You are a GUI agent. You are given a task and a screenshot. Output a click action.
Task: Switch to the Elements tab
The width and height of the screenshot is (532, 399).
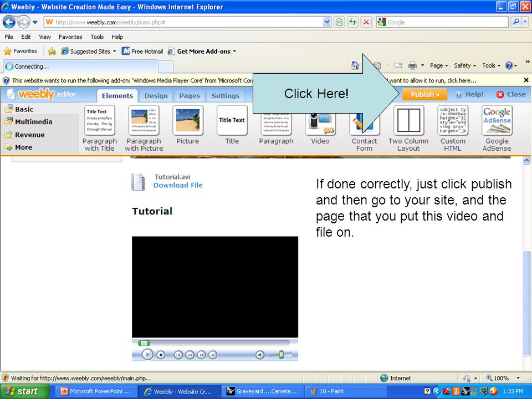pos(117,96)
